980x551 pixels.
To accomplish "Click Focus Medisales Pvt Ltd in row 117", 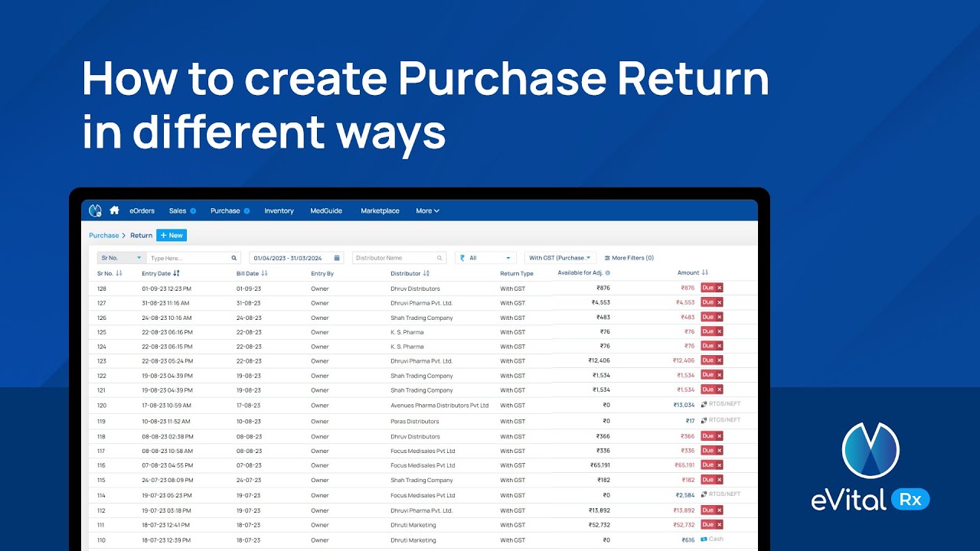I will click(423, 452).
